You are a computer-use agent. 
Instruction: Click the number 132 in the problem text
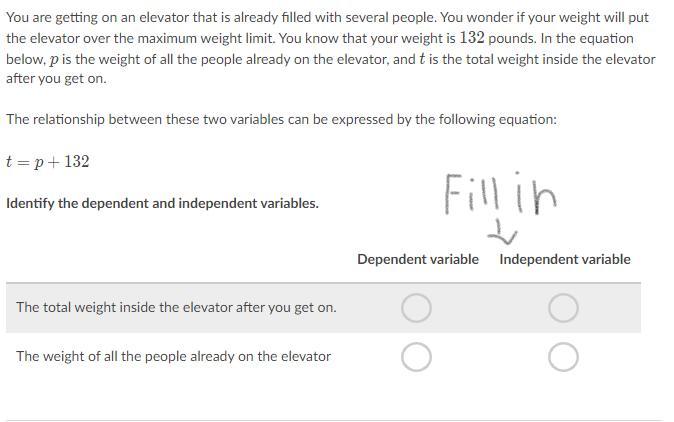tap(472, 38)
